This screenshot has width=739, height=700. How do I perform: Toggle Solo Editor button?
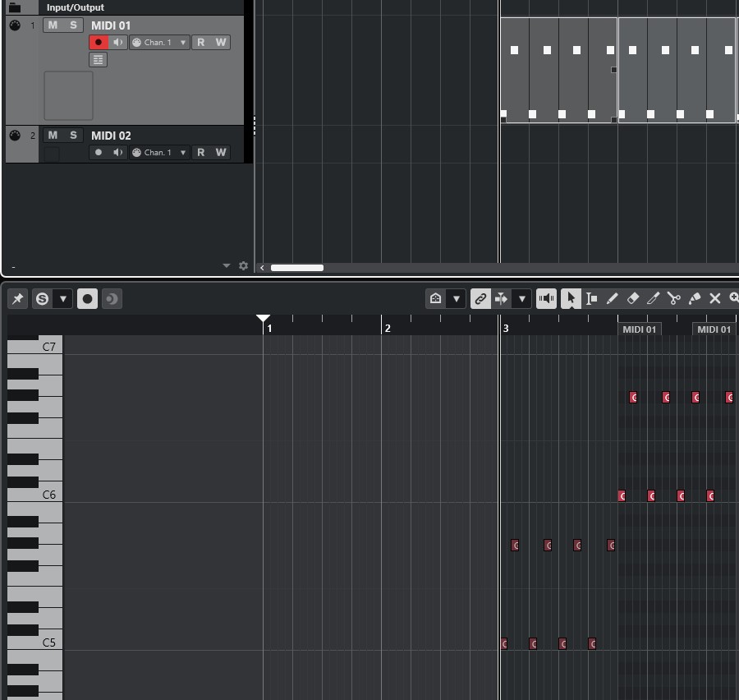pyautogui.click(x=43, y=298)
